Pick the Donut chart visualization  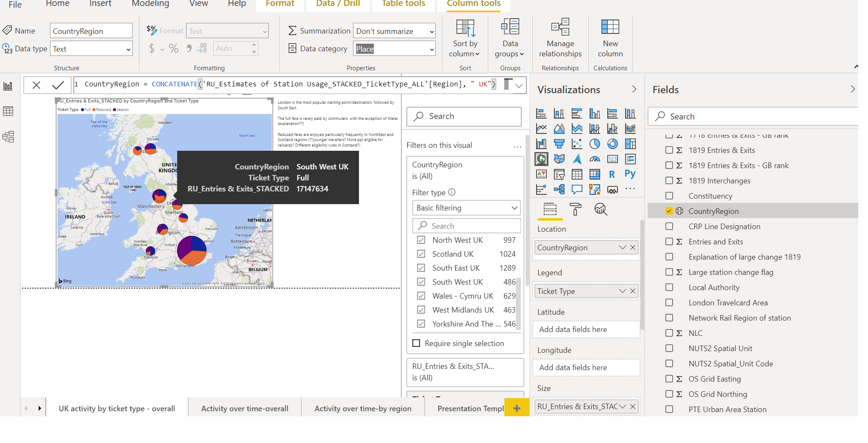(612, 144)
